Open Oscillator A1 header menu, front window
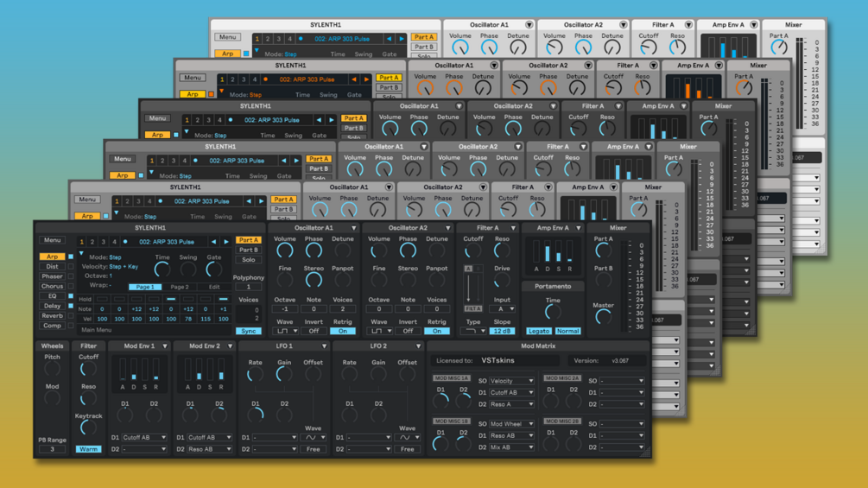This screenshot has width=868, height=488. [x=354, y=228]
